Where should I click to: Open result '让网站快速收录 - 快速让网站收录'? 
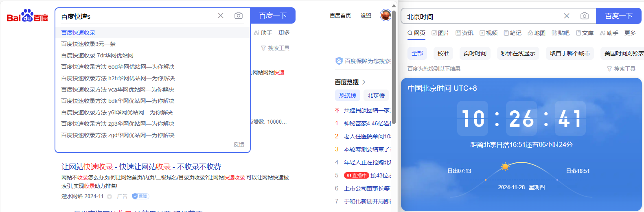141,166
